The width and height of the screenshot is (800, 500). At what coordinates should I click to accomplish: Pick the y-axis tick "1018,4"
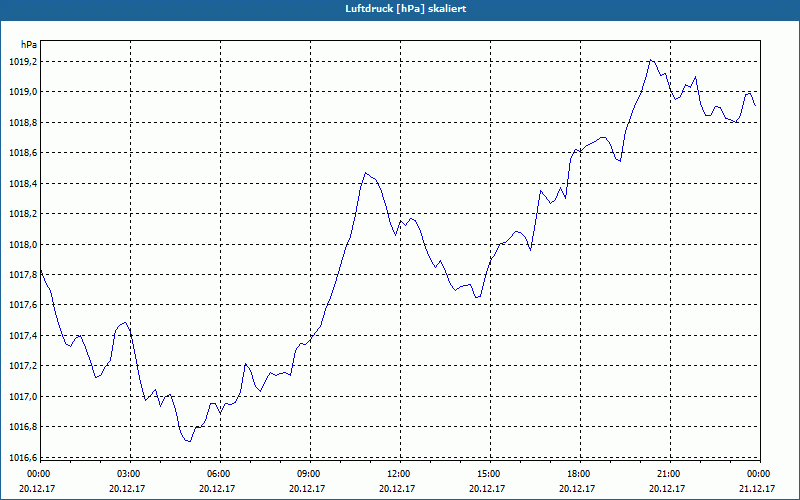tap(23, 184)
